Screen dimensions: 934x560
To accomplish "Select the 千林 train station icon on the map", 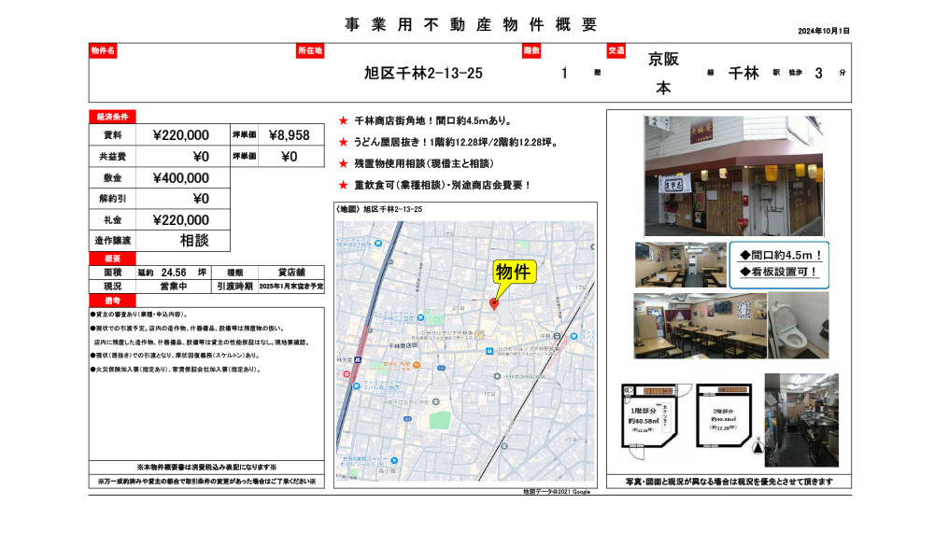I will point(557,336).
